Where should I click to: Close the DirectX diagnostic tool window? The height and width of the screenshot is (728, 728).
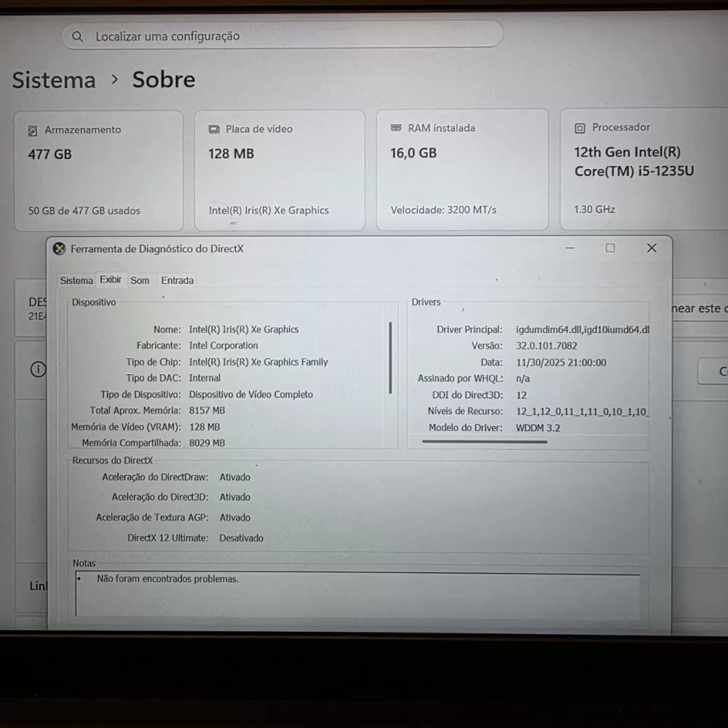[652, 248]
